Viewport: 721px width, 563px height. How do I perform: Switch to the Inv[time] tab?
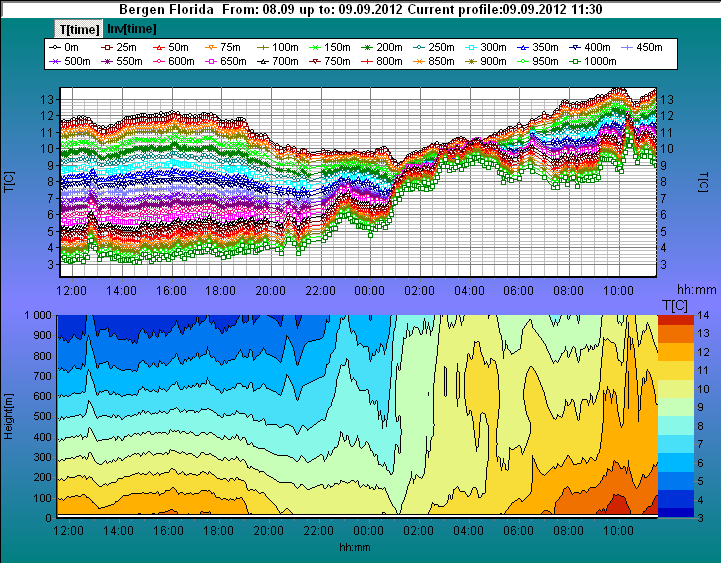129,29
